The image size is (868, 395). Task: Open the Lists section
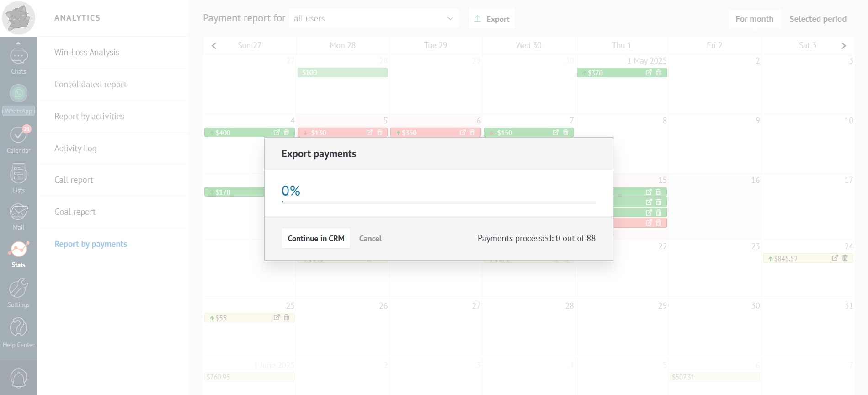pos(18,178)
